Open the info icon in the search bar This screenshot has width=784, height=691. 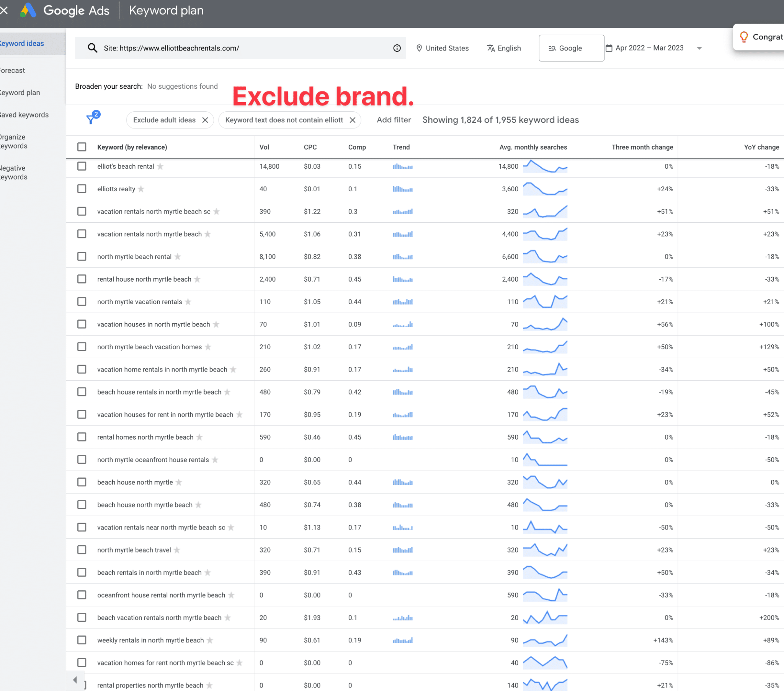(397, 48)
